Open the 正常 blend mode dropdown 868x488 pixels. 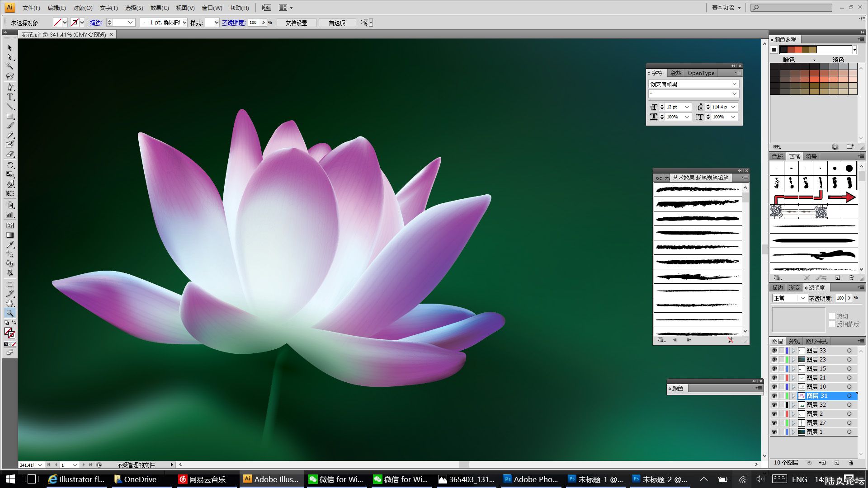click(802, 298)
